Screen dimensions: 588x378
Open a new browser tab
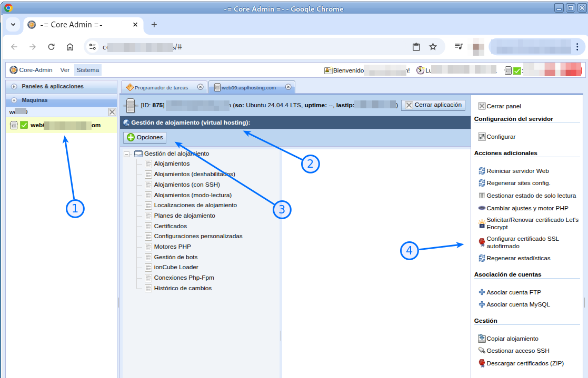(154, 25)
